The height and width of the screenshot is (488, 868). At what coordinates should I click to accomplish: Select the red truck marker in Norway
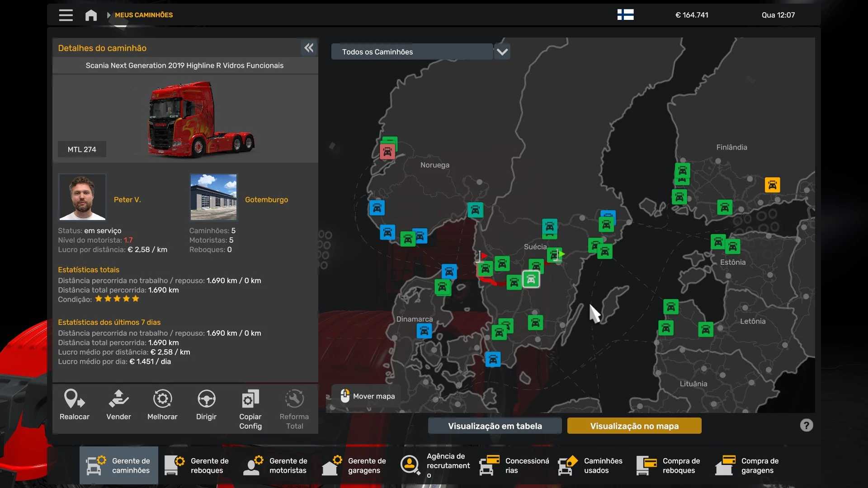pos(387,152)
